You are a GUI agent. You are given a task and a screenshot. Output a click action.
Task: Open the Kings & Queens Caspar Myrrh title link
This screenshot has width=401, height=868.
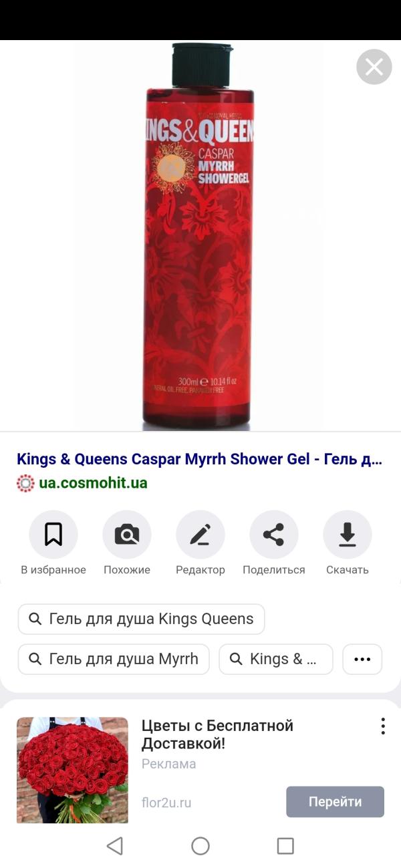coord(199,459)
